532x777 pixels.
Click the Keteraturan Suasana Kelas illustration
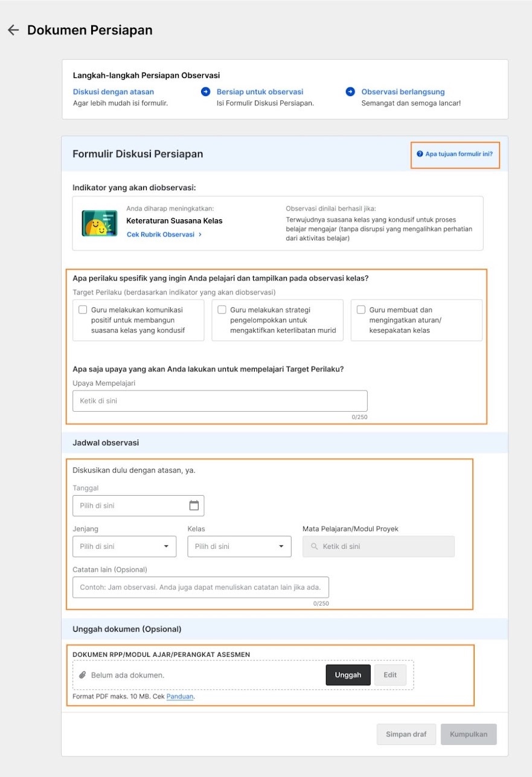coord(100,223)
